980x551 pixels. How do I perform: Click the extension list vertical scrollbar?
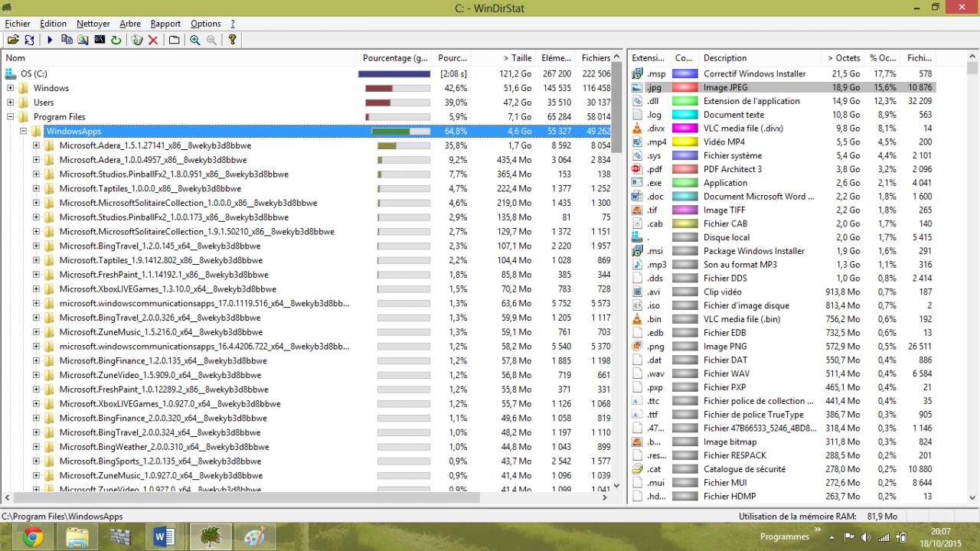point(973,277)
